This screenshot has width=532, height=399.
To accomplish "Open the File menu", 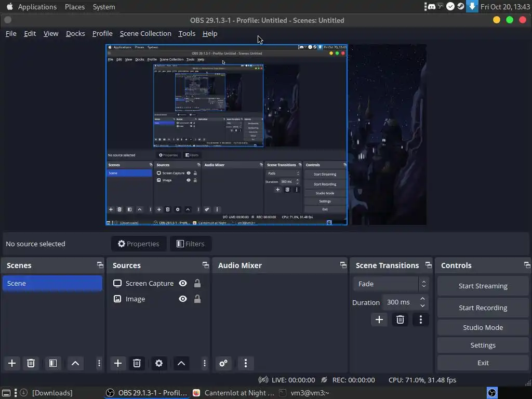I will pyautogui.click(x=11, y=34).
